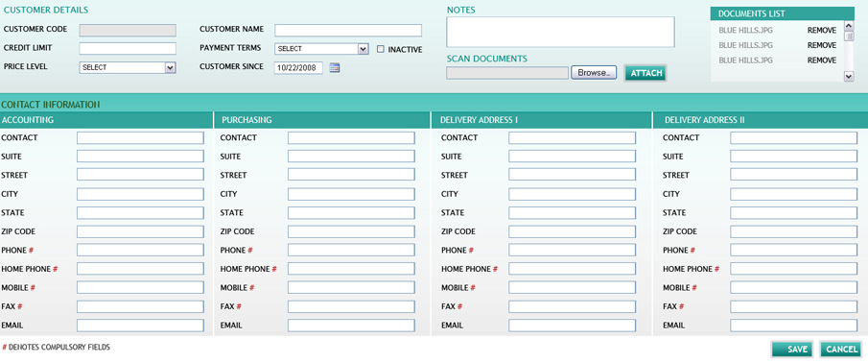The image size is (868, 363).
Task: Click the Browse button for scan documents
Action: (x=594, y=73)
